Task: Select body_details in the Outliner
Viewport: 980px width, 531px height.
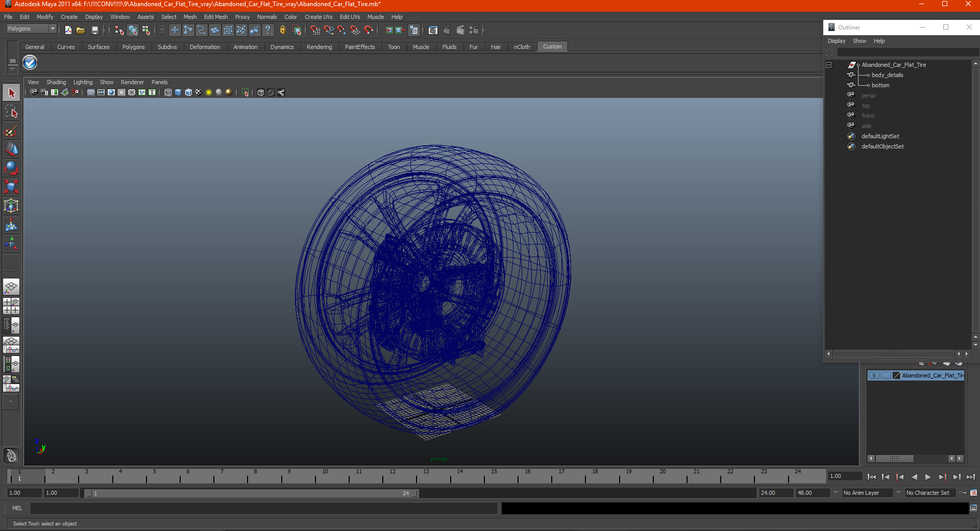Action: coord(887,75)
